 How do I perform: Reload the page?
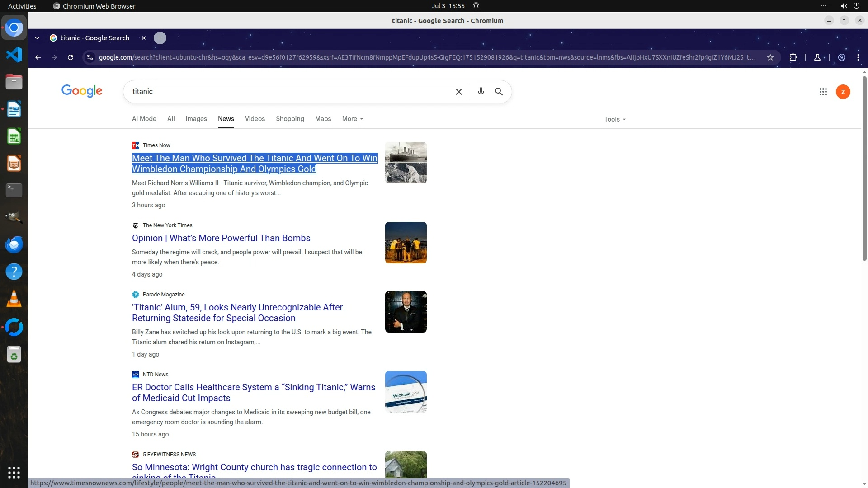71,57
